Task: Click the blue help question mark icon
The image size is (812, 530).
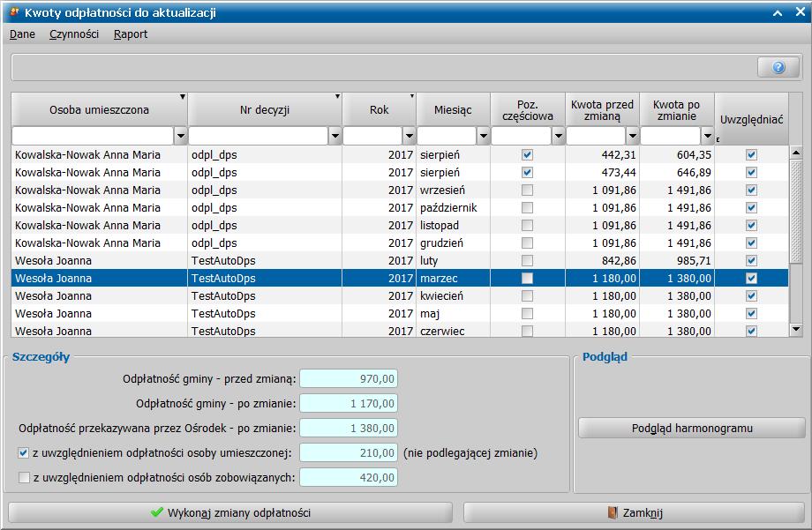Action: tap(778, 67)
